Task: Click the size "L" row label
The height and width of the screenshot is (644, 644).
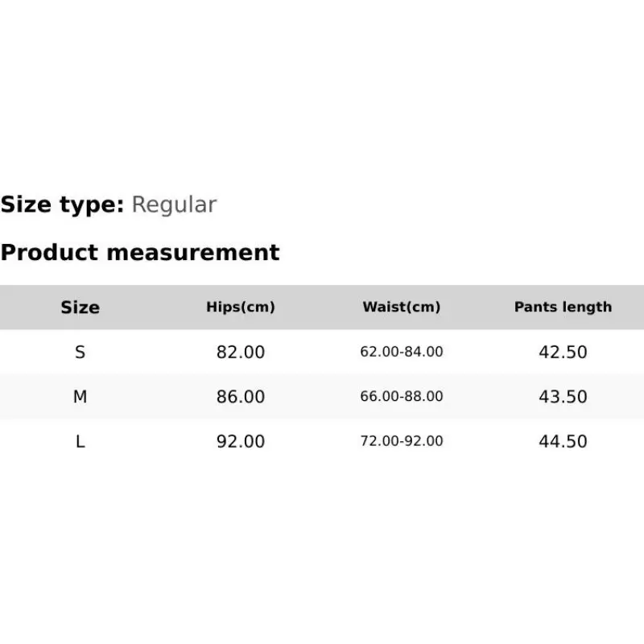Action: click(x=80, y=441)
